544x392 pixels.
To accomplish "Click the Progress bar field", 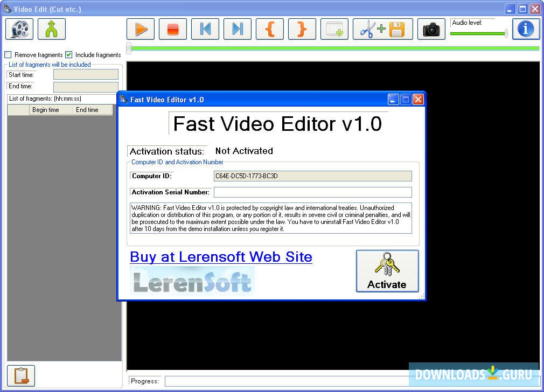I will 352,381.
